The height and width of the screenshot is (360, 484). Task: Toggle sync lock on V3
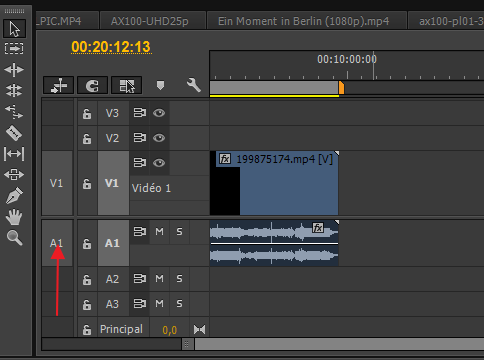point(140,113)
